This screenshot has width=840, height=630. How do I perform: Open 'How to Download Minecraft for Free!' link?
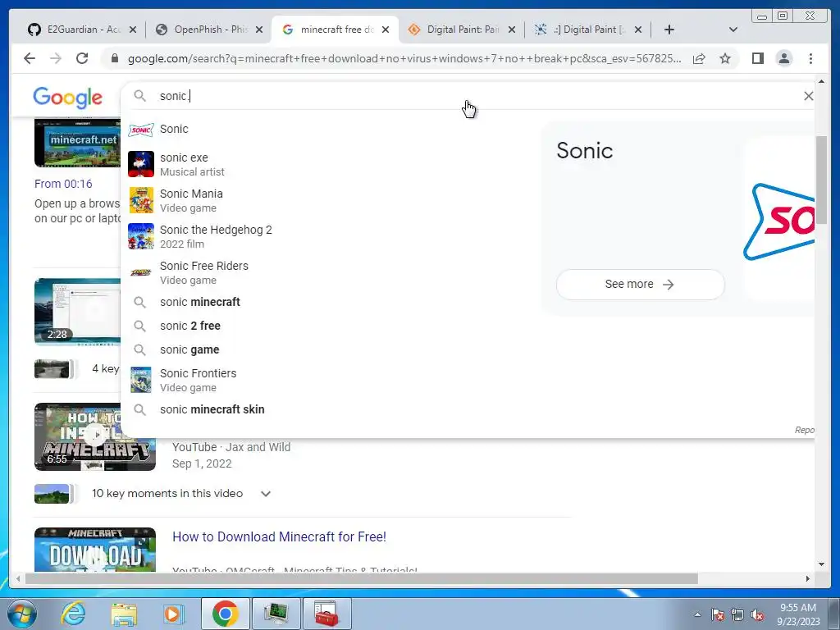pyautogui.click(x=279, y=536)
